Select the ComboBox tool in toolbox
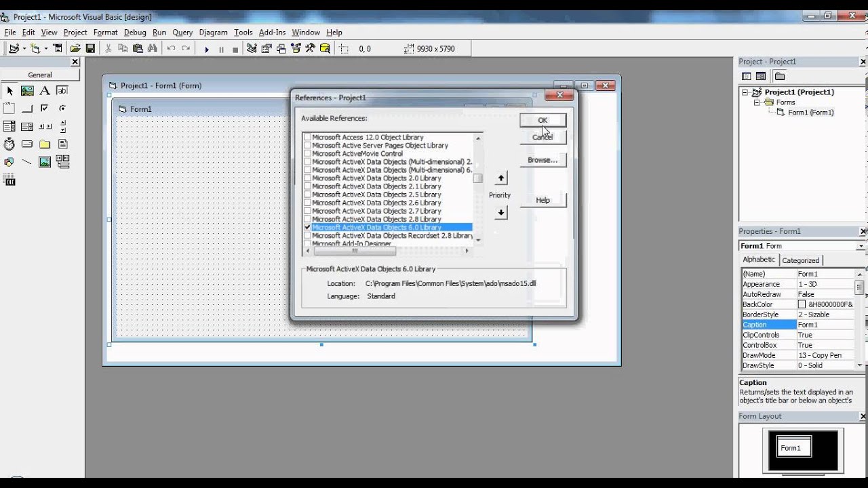 tap(9, 126)
